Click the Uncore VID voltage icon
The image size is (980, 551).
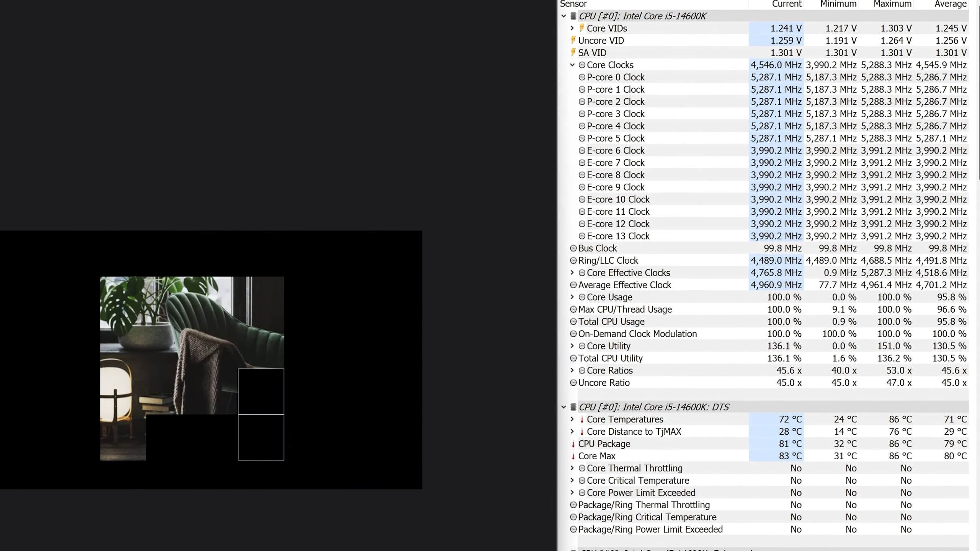click(x=573, y=40)
